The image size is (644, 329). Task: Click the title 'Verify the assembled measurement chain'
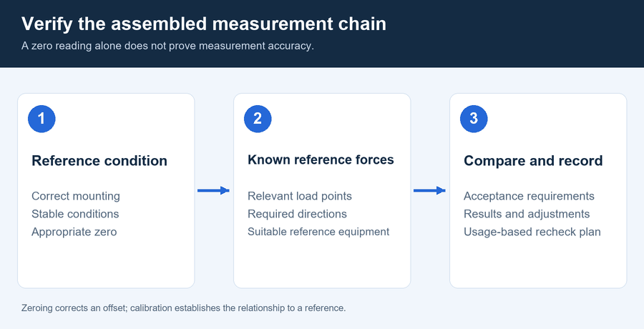point(204,24)
